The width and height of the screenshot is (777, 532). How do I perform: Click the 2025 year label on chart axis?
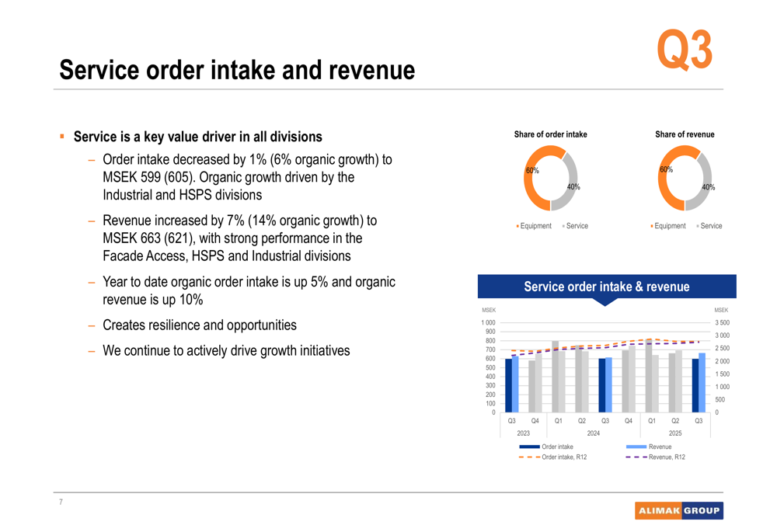pos(674,433)
